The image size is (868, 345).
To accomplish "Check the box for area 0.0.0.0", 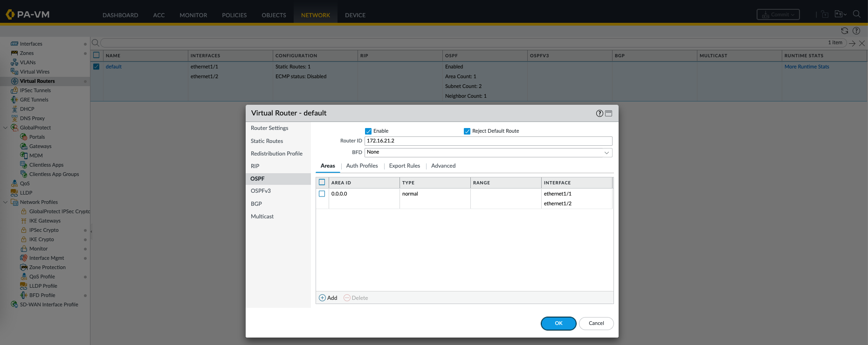I will (x=322, y=194).
